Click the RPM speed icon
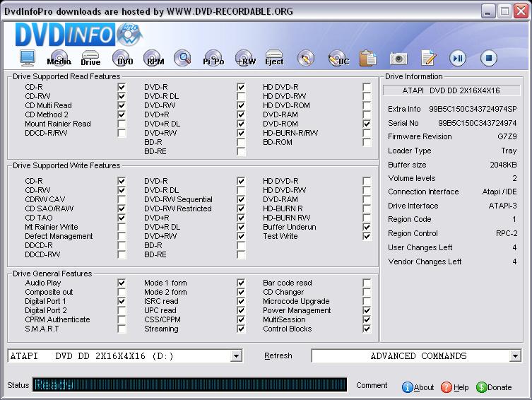 coord(153,58)
